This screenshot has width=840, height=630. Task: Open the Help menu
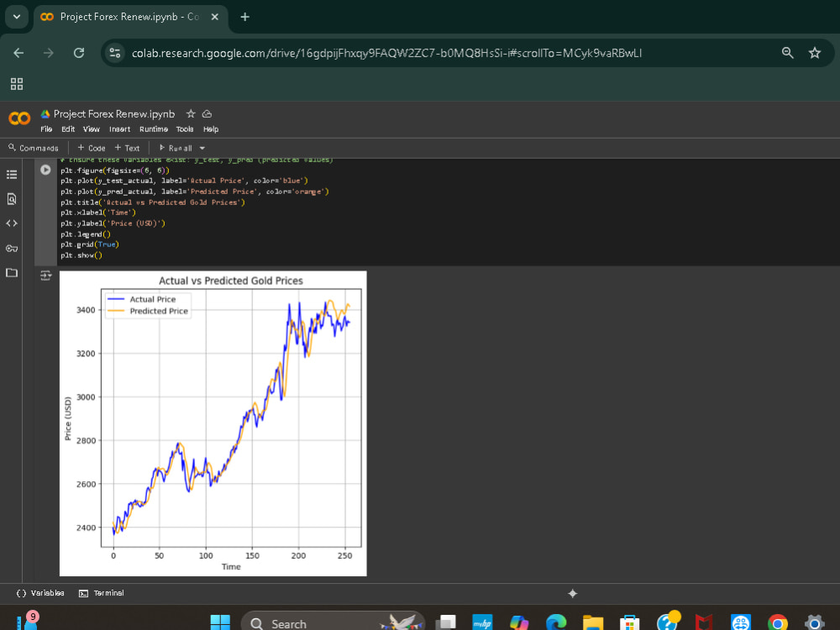coord(211,129)
